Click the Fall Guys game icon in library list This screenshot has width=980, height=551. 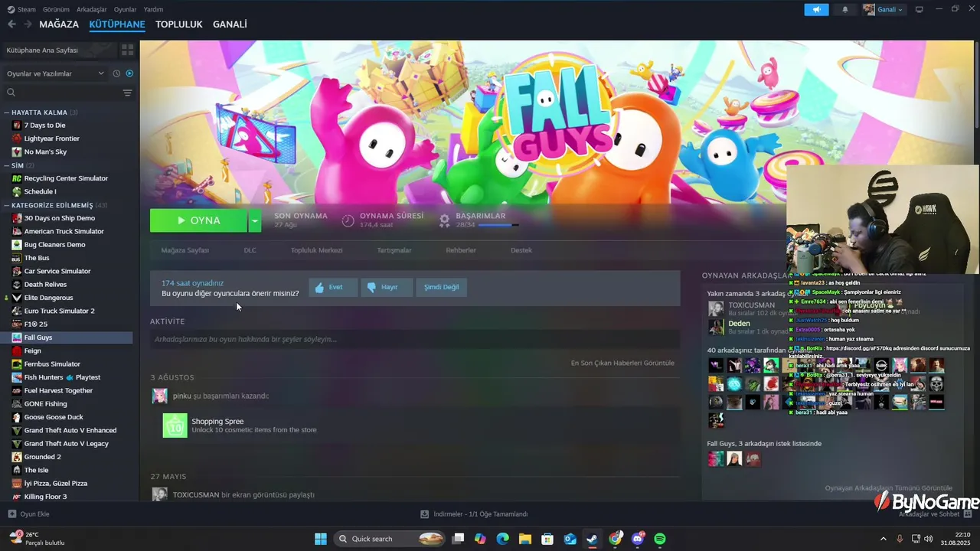(x=17, y=337)
